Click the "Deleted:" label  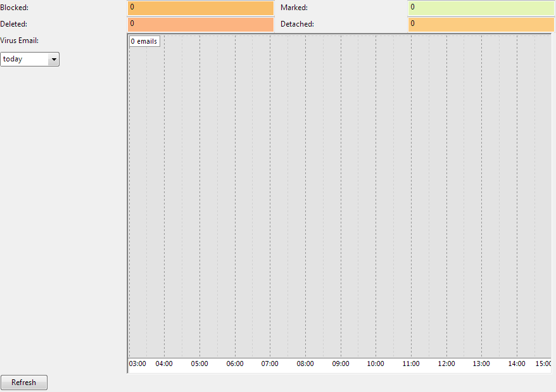13,24
